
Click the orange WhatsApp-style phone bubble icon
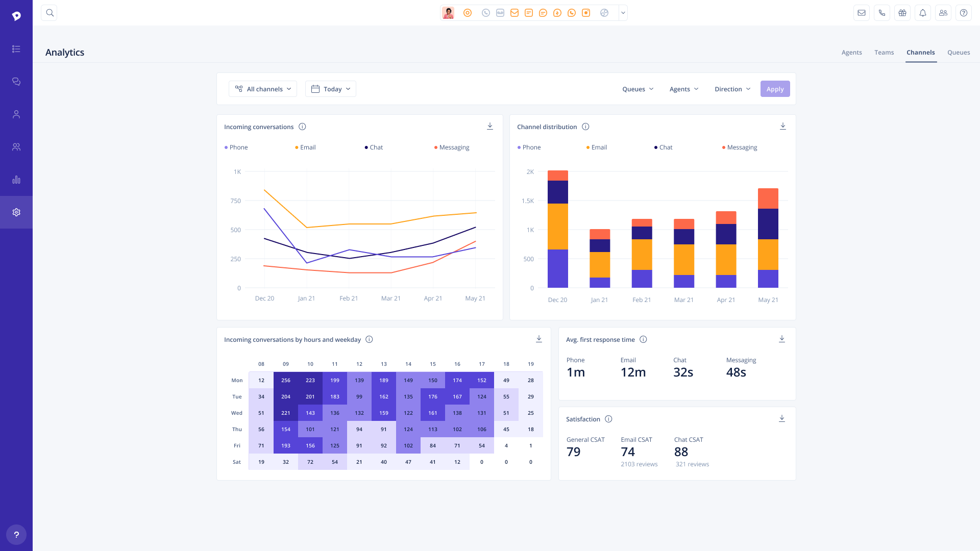572,13
